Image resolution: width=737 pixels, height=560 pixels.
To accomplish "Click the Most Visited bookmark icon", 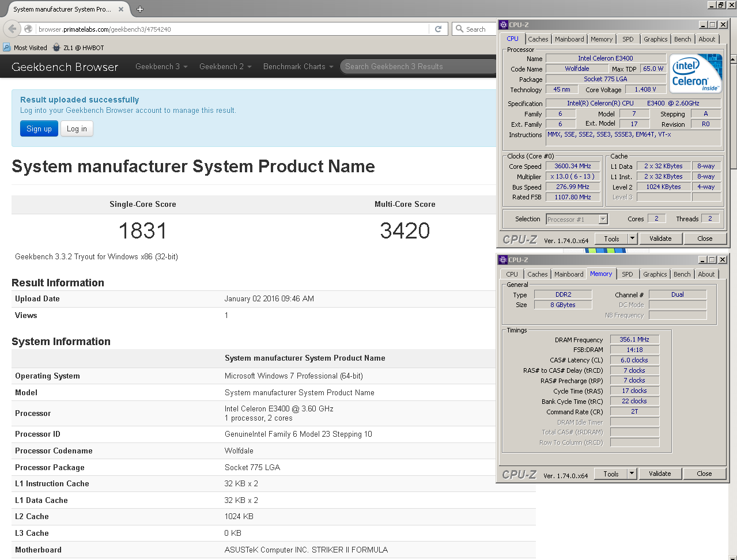I will click(7, 47).
